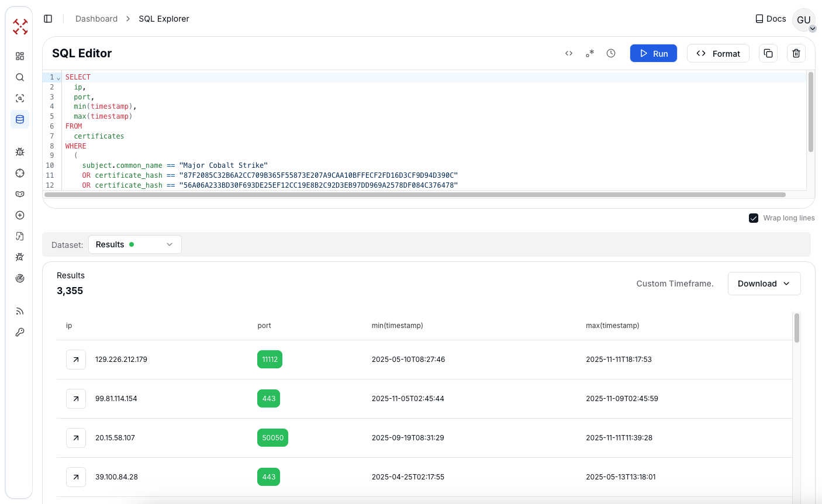Open the Dataset Results dropdown
Viewport: 822px width, 504px height.
tap(134, 244)
